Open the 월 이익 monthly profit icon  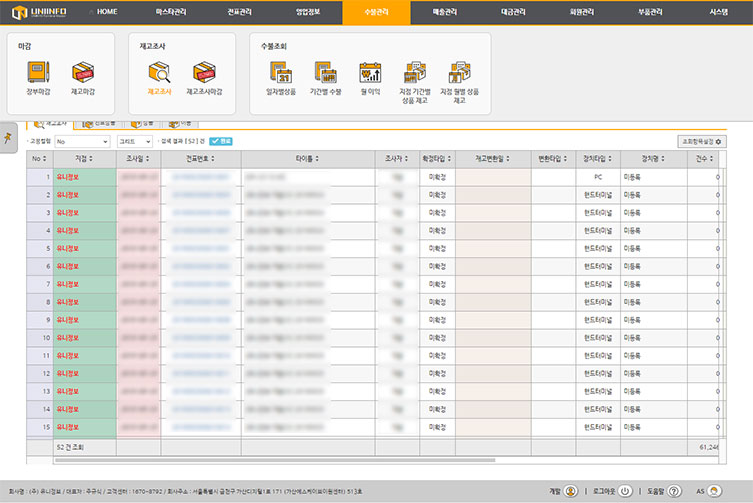pos(370,73)
